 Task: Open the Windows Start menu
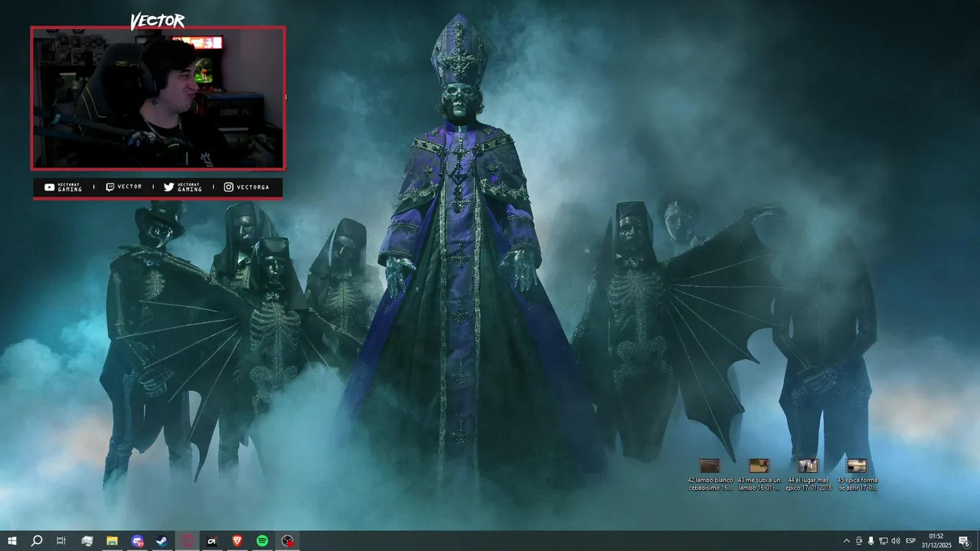click(x=12, y=541)
